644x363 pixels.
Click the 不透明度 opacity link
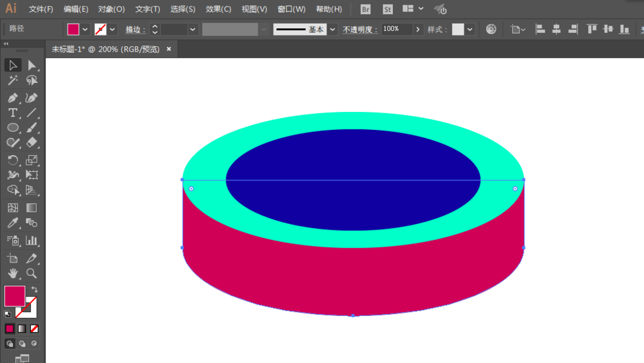(x=359, y=30)
